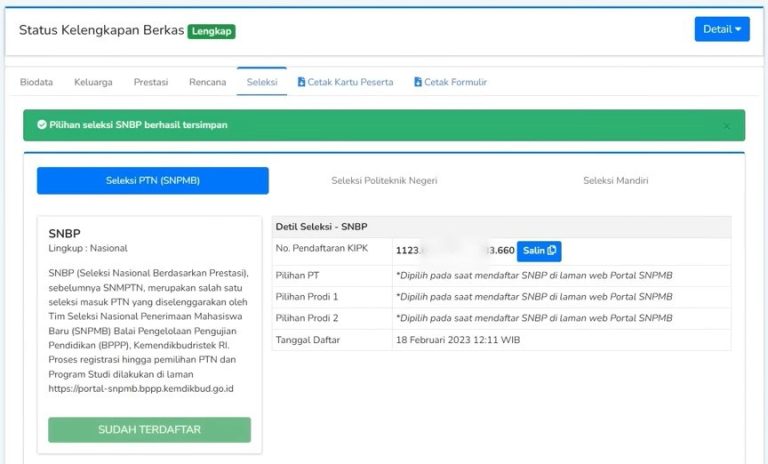Click the green Lengkap status badge
The width and height of the screenshot is (768, 464).
[212, 31]
